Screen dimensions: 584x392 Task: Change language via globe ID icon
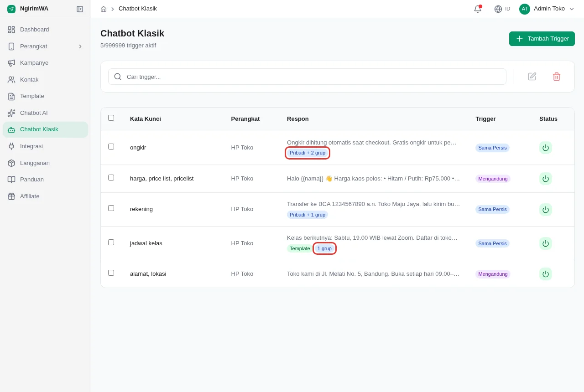[x=502, y=9]
